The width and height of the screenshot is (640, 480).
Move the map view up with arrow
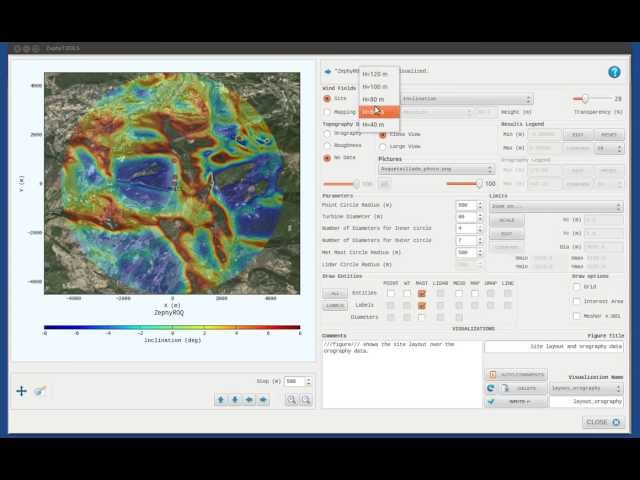[221, 400]
